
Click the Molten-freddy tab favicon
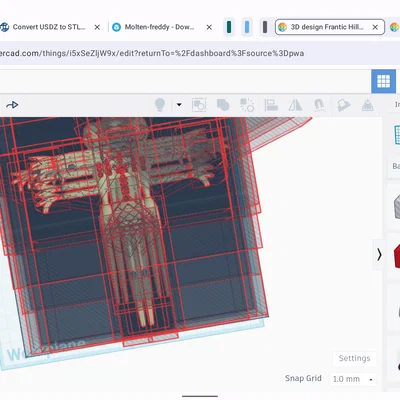pos(116,27)
